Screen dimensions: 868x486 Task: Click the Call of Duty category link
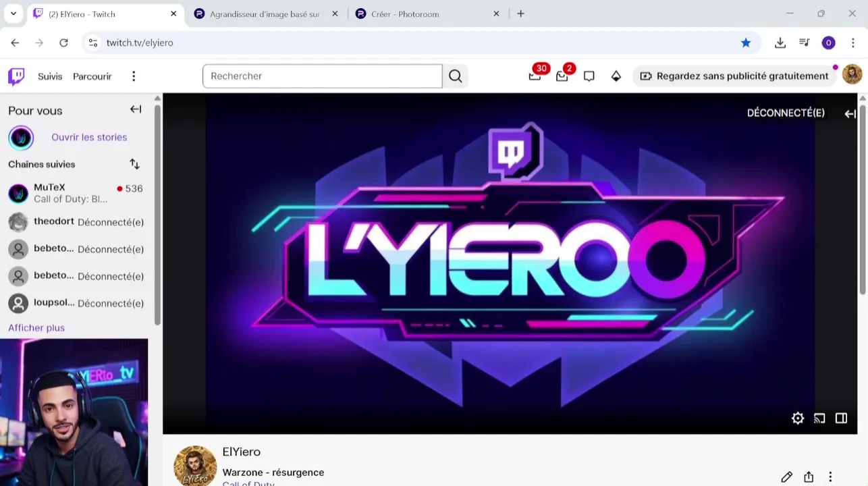(x=248, y=483)
